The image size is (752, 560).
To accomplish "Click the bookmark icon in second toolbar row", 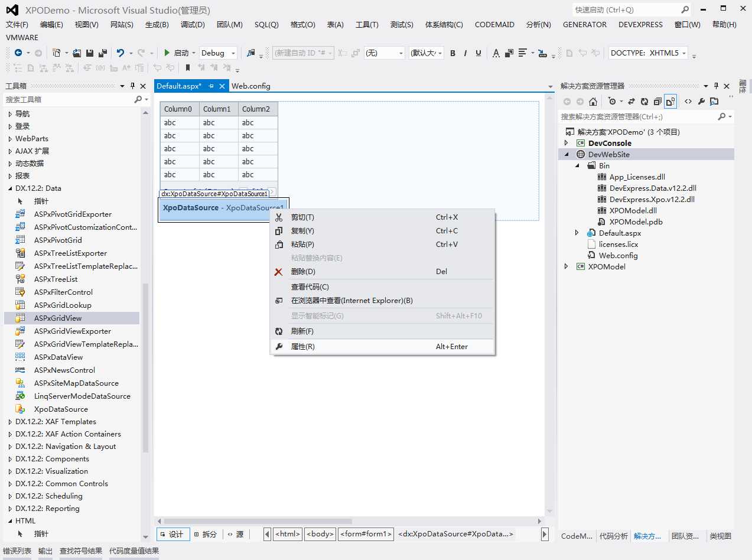I will coord(188,68).
